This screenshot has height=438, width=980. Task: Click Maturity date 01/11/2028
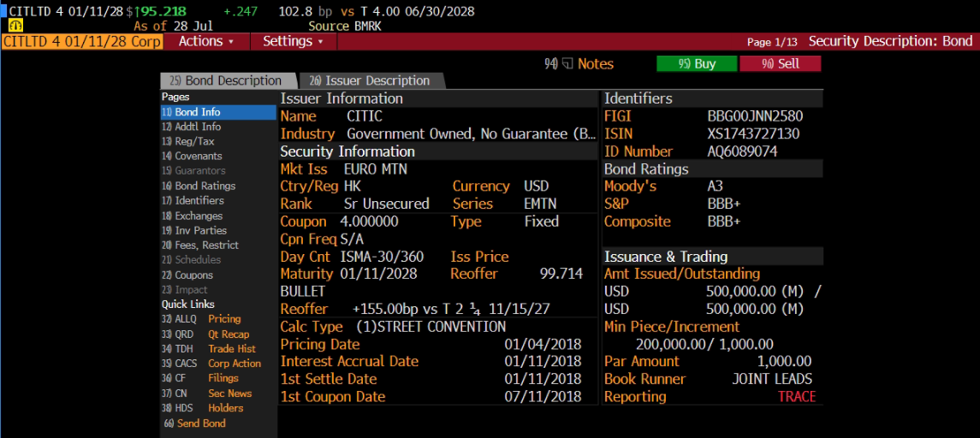(x=378, y=274)
